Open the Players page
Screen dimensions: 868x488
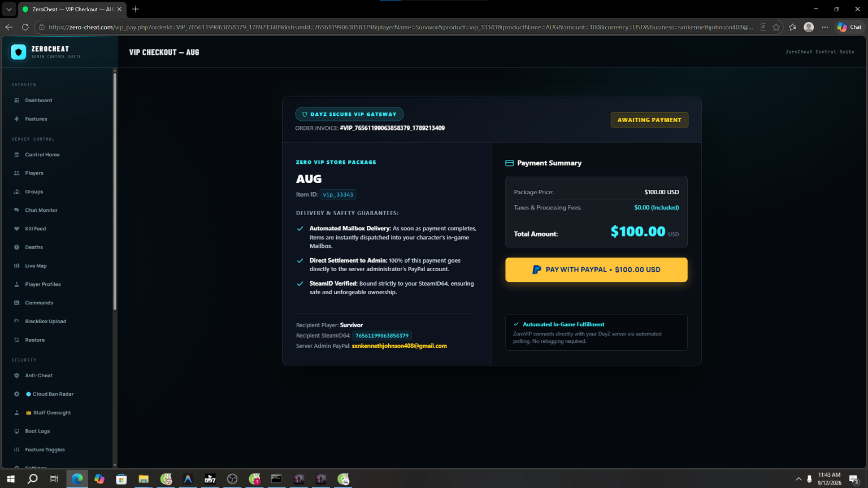click(x=34, y=173)
